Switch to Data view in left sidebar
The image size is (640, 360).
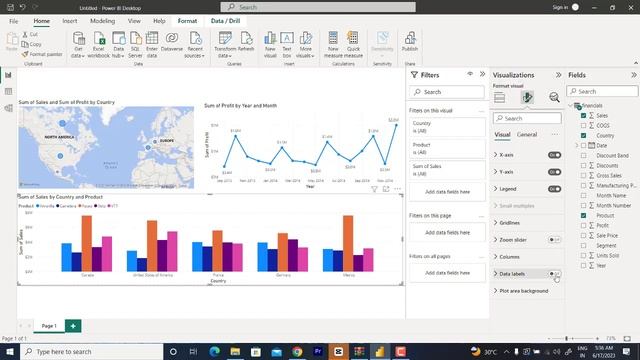pos(9,91)
